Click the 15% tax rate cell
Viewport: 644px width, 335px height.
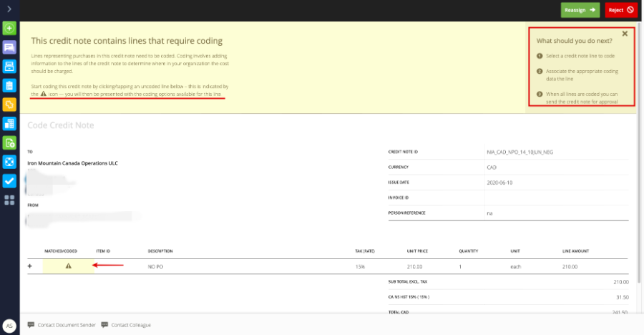click(x=360, y=267)
